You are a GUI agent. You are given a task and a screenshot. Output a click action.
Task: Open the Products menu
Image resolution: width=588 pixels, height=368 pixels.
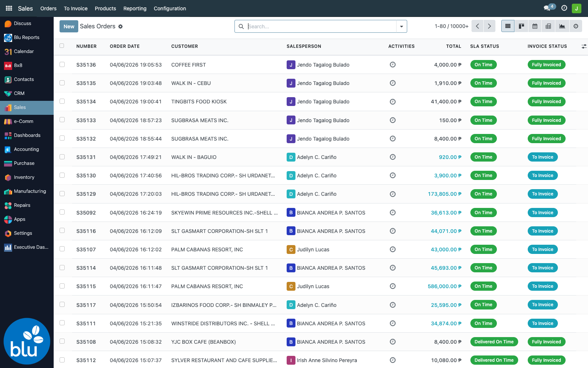coord(105,8)
